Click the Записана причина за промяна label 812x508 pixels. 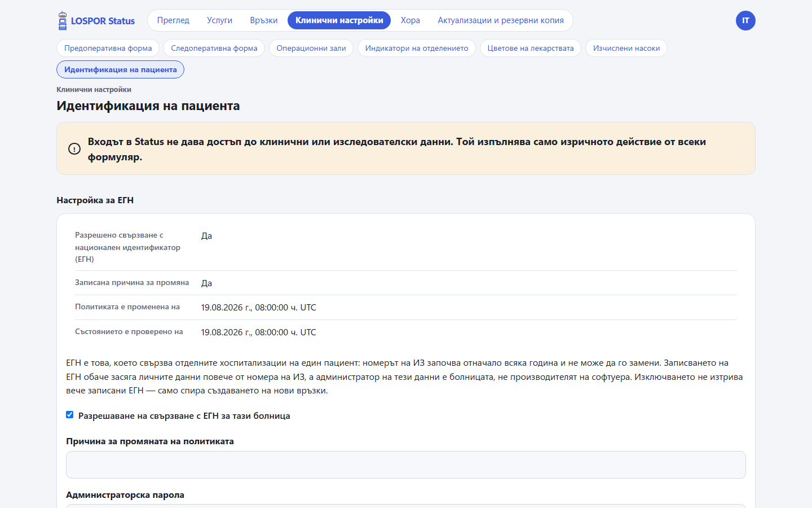point(132,283)
